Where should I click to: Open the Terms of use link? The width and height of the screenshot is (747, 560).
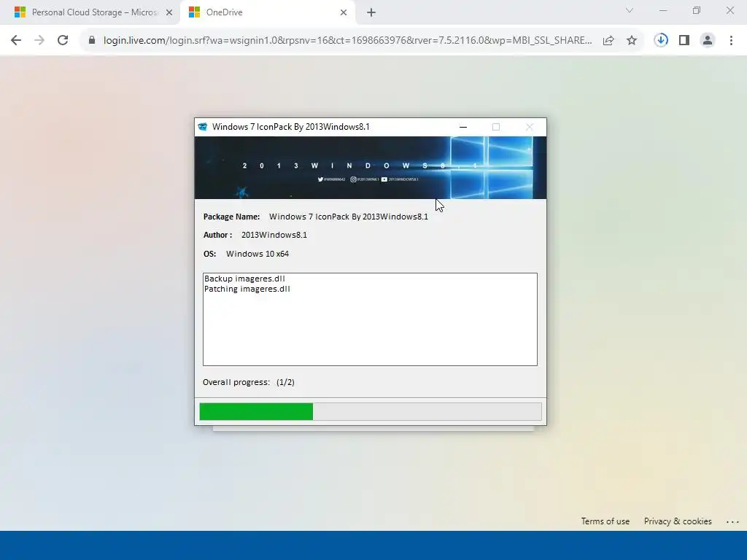click(605, 521)
